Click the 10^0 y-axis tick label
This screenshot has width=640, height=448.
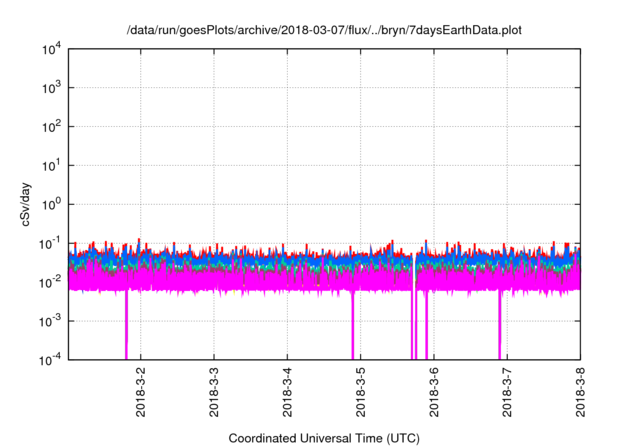[52, 204]
